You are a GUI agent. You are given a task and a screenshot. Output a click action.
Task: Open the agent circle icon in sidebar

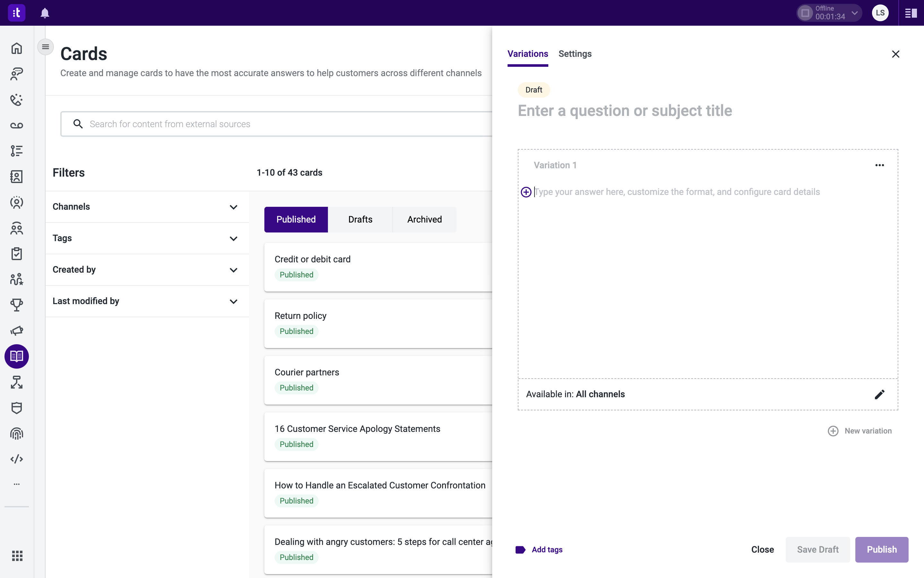(16, 202)
